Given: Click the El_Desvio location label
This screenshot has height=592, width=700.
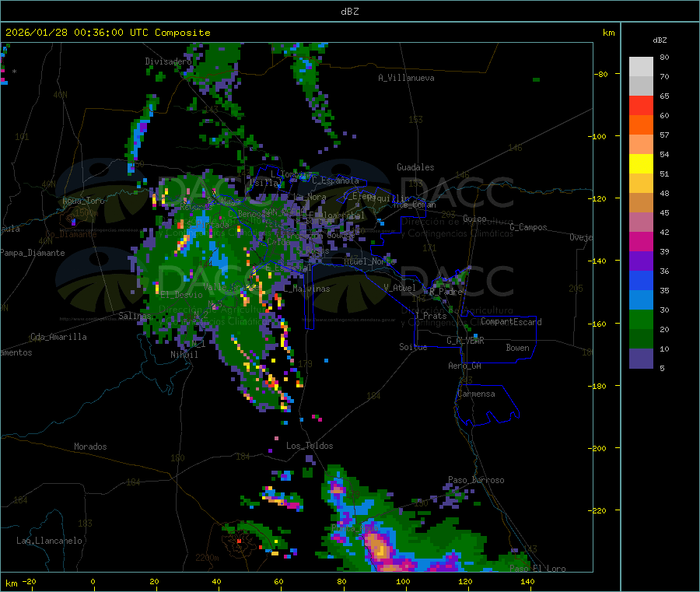Looking at the screenshot, I should coord(181,295).
